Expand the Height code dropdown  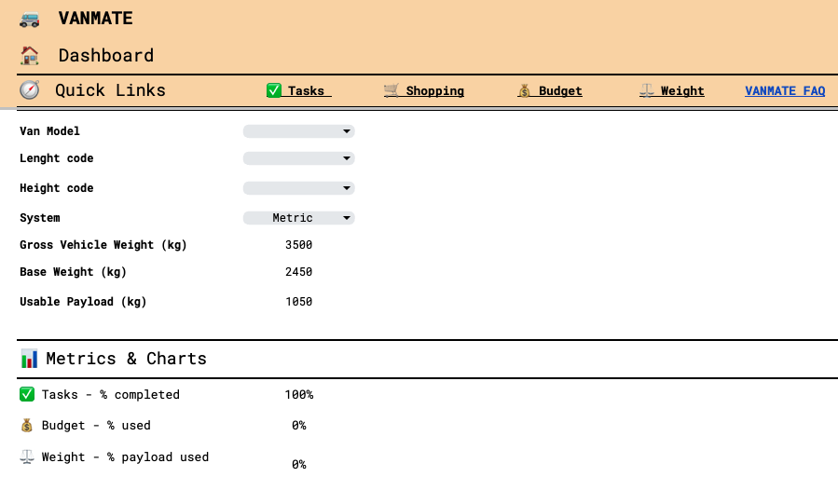[298, 188]
